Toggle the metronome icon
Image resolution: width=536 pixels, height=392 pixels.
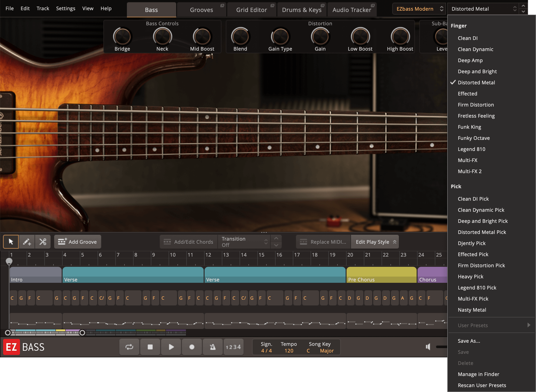[x=213, y=347]
